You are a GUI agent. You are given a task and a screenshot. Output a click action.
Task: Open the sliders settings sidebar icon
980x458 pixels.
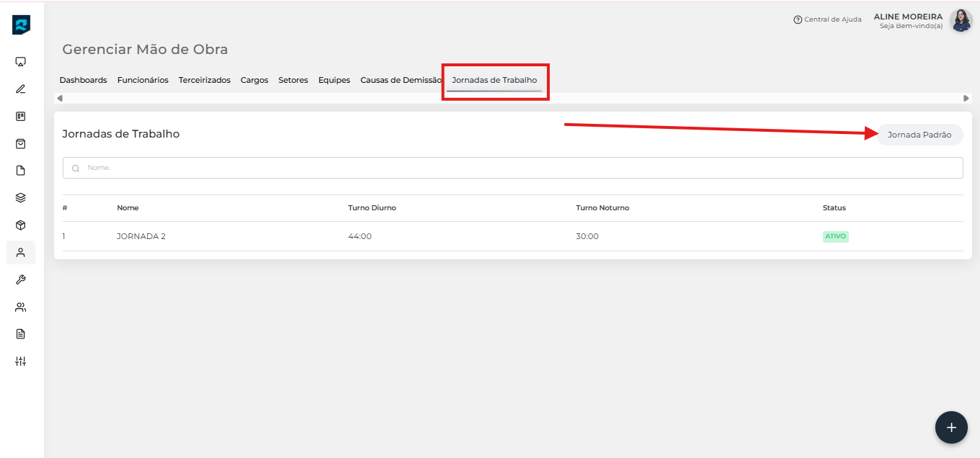pos(21,361)
